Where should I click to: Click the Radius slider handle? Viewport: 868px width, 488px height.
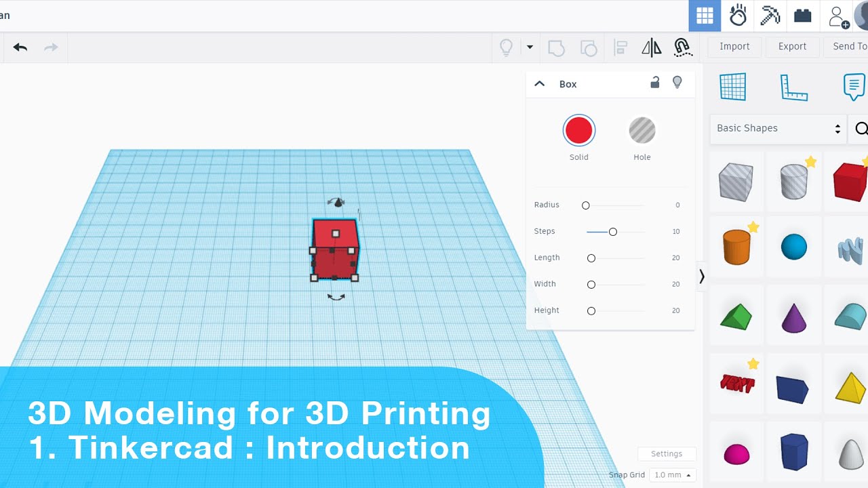[x=586, y=205]
